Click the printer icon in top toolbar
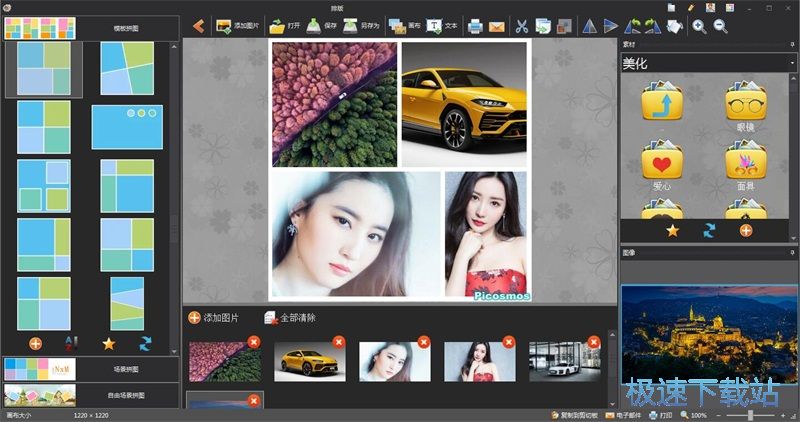800x422 pixels. (x=476, y=26)
